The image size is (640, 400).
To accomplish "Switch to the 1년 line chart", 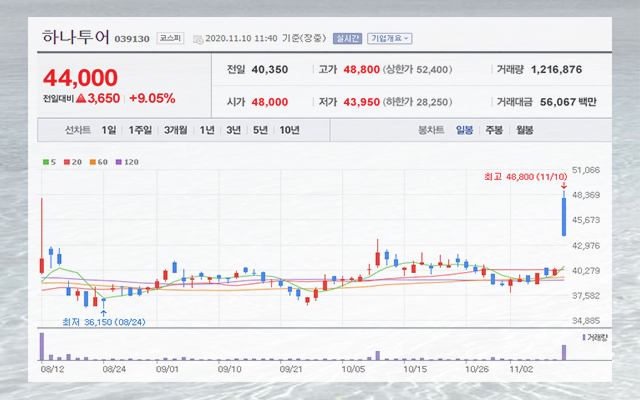I will (x=207, y=130).
